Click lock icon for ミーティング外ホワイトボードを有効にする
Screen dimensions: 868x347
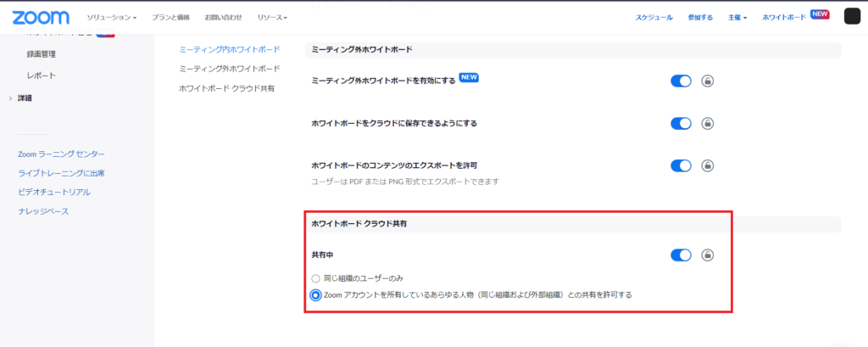coord(707,81)
